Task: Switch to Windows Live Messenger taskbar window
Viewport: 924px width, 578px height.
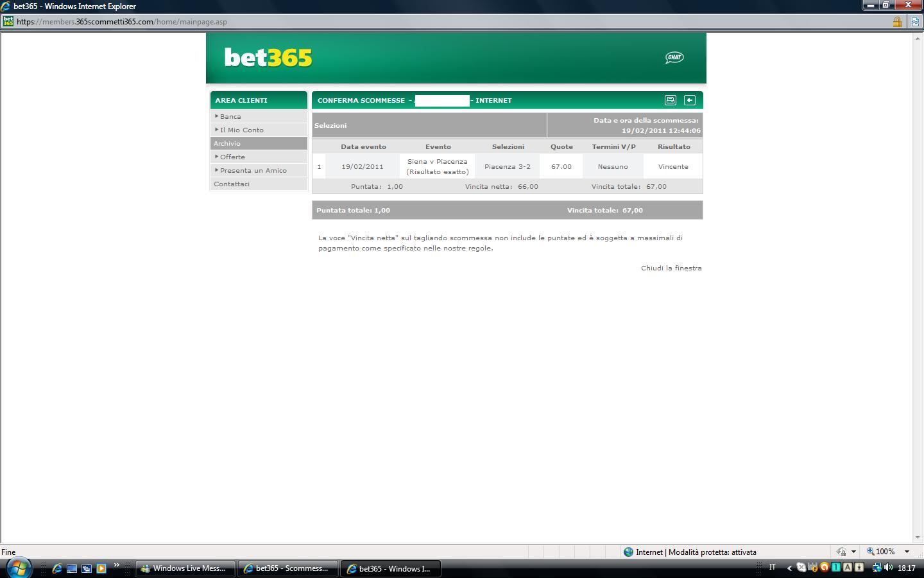Action: click(x=184, y=568)
